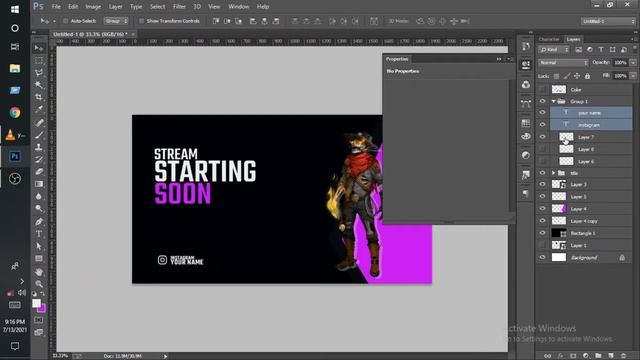This screenshot has height=360, width=640.
Task: Select the Untitled-1 document tab
Action: 91,34
